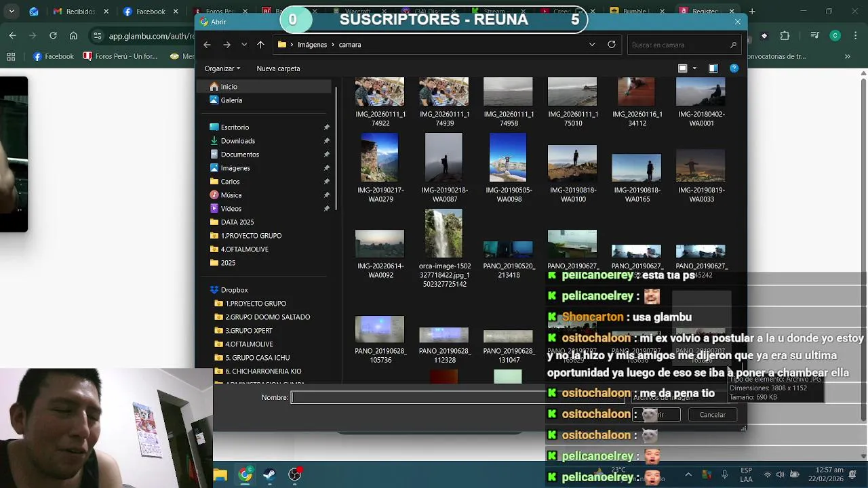
Task: Click Imágenes in the address breadcrumb
Action: 312,45
